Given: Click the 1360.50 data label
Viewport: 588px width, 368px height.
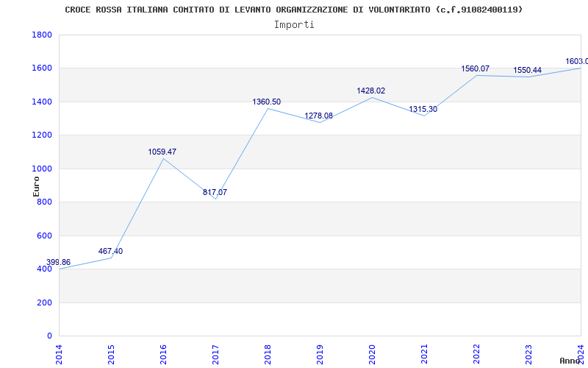Looking at the screenshot, I should (x=267, y=102).
